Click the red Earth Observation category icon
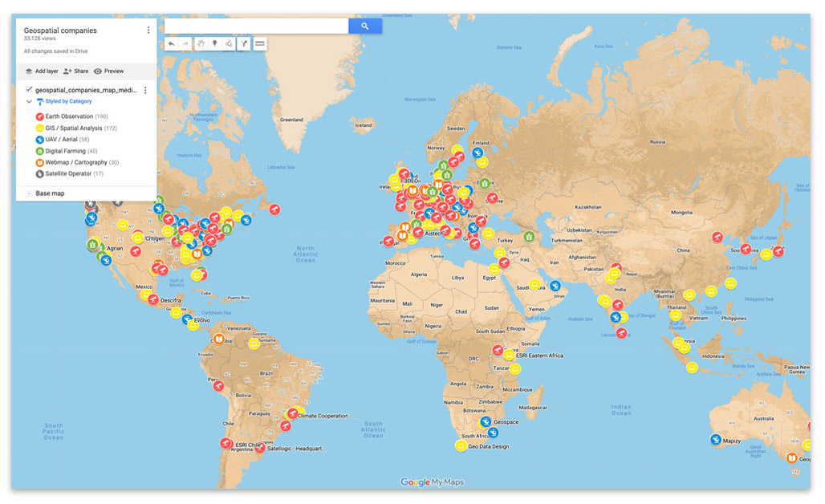Viewport: 825px width, 504px height. coord(39,117)
